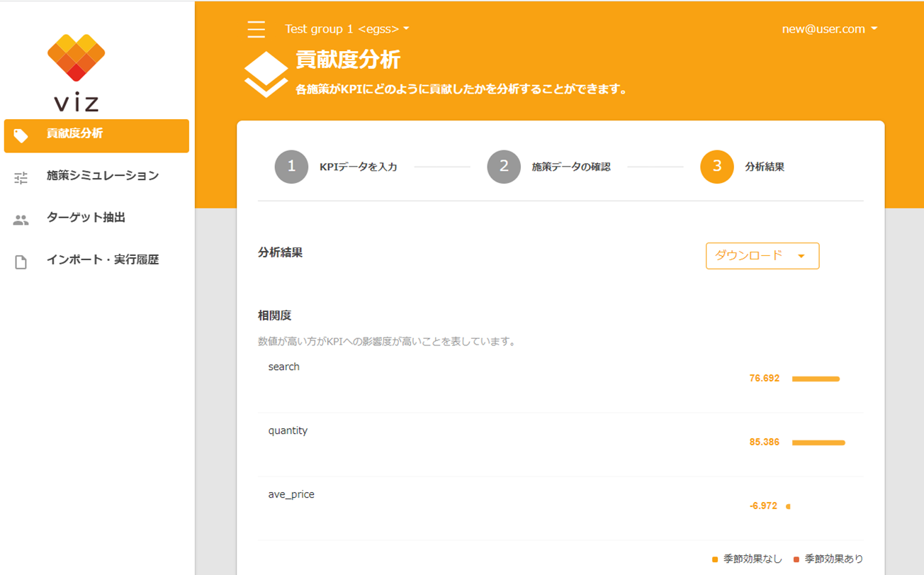Click the 季節効果あり legend label

click(834, 559)
